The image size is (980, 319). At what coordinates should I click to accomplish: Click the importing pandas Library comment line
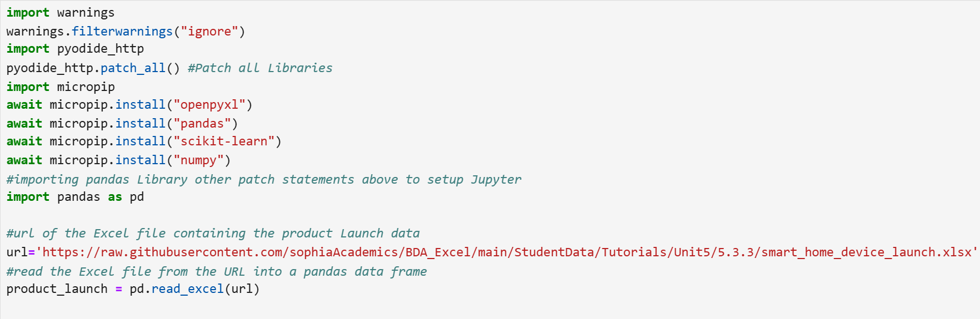pyautogui.click(x=264, y=180)
